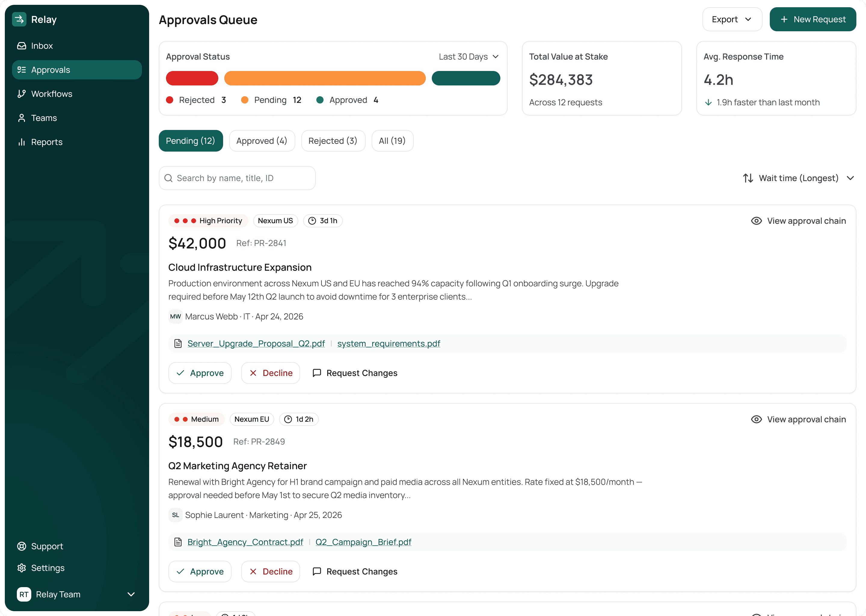View approval chain for PR-2849
Viewport: 866px width, 616px height.
[x=799, y=419]
